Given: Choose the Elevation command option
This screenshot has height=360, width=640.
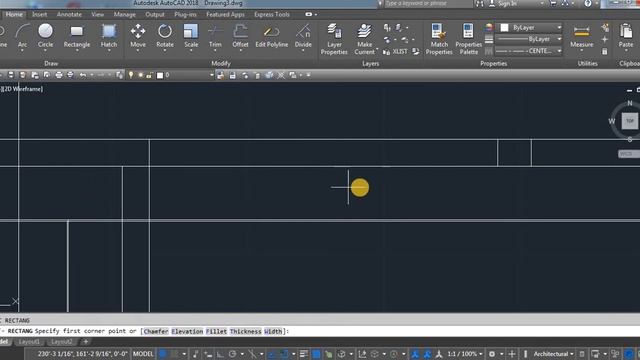Looking at the screenshot, I should (187, 331).
